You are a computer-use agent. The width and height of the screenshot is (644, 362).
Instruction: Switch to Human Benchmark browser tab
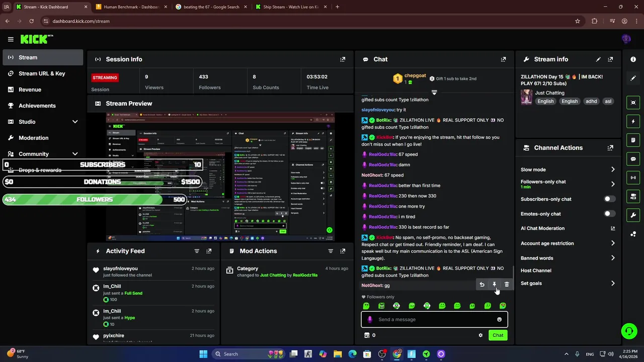(131, 7)
